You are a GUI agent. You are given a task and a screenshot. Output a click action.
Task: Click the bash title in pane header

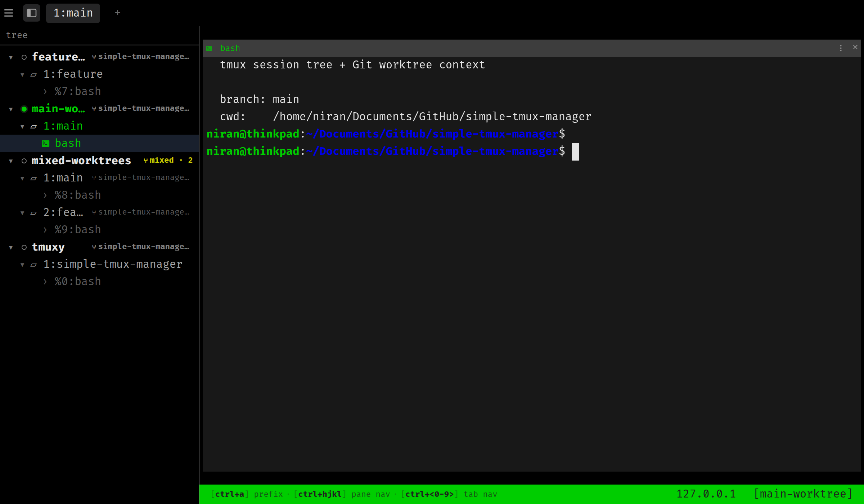(230, 48)
